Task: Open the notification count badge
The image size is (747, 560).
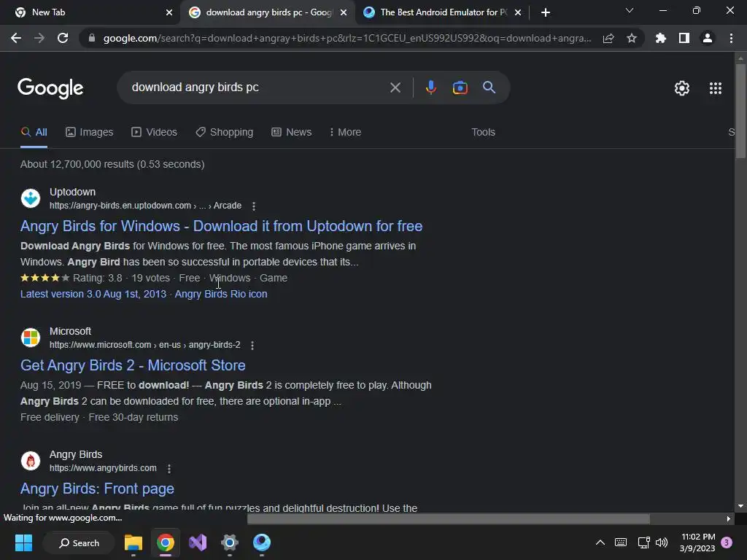Action: click(x=727, y=542)
